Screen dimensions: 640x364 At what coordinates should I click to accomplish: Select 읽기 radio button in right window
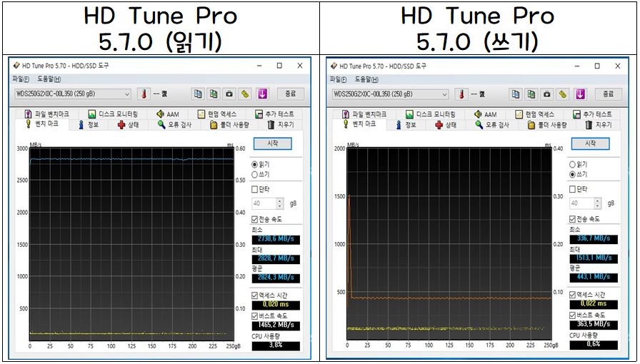(573, 164)
